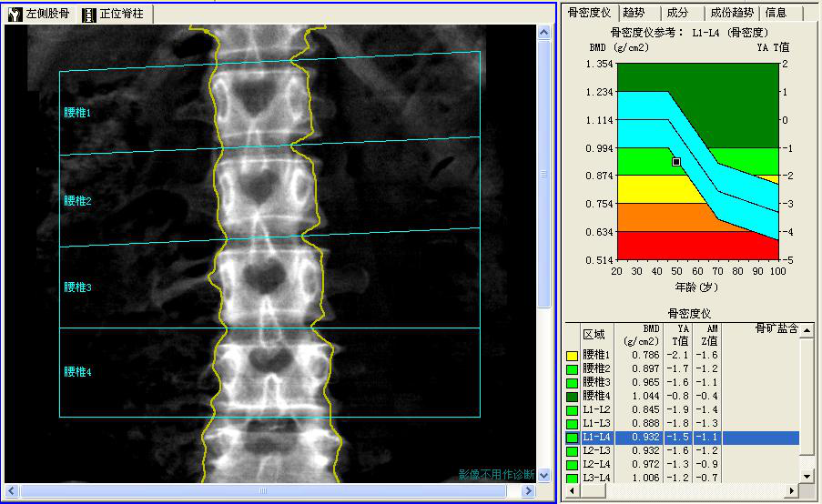Select the 腰椎4 table row
The image size is (822, 504).
[x=682, y=396]
